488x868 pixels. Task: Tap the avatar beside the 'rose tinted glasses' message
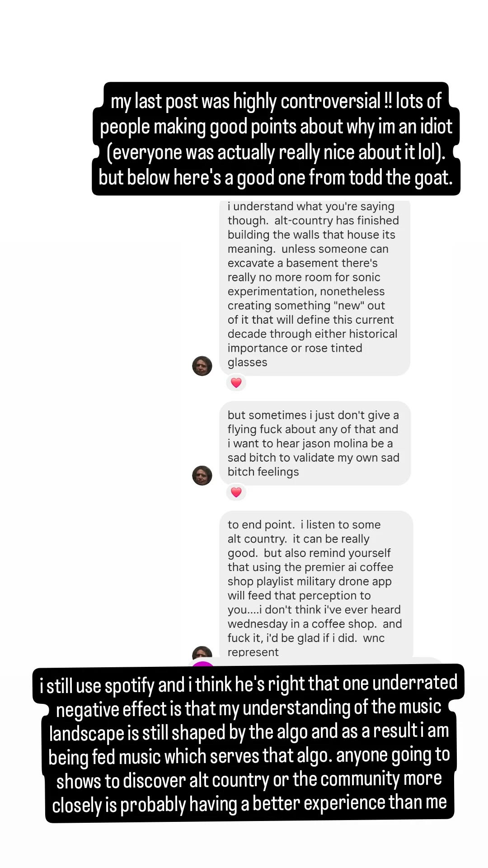pos(202,366)
